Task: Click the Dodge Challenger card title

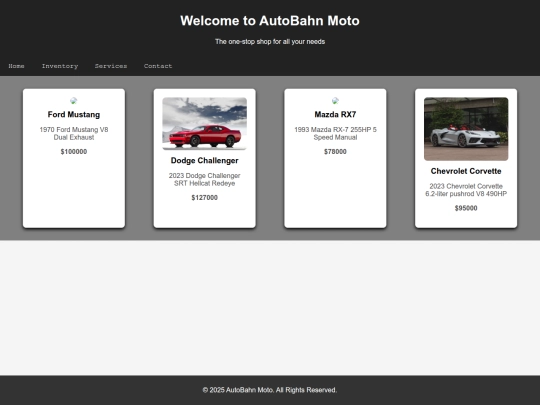Action: (x=205, y=160)
